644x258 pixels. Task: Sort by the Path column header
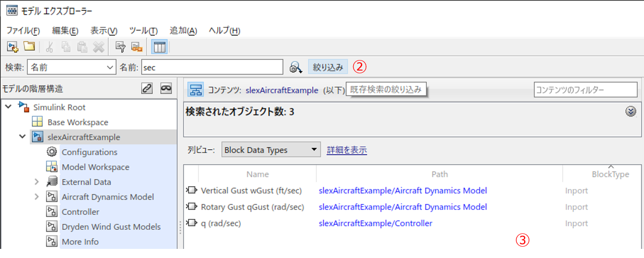click(x=439, y=174)
